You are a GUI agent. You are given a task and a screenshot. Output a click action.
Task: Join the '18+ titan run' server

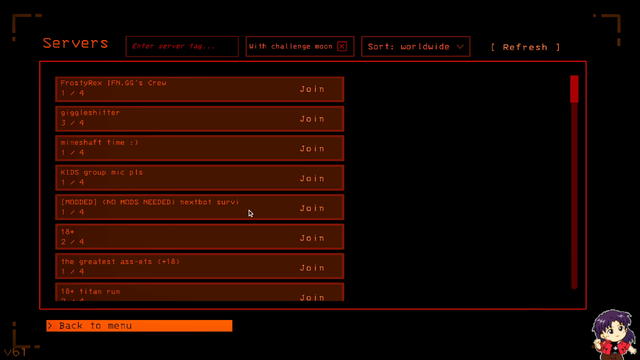click(312, 297)
